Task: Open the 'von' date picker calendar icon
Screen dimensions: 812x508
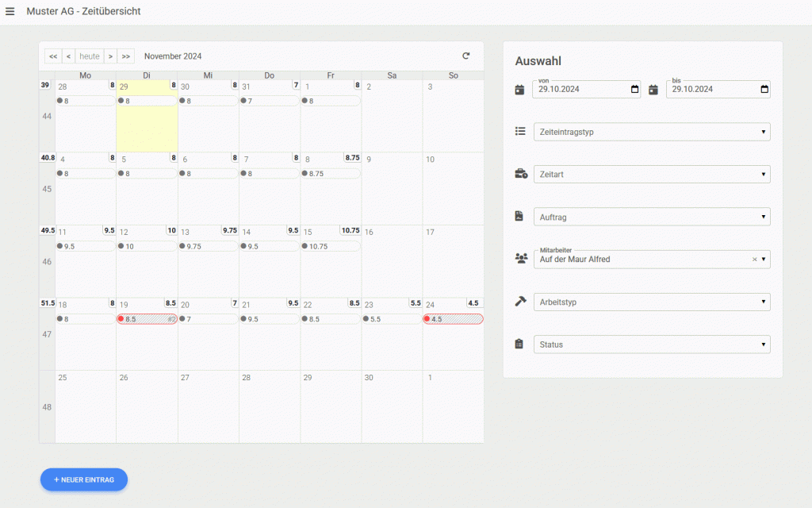Action: click(x=634, y=90)
